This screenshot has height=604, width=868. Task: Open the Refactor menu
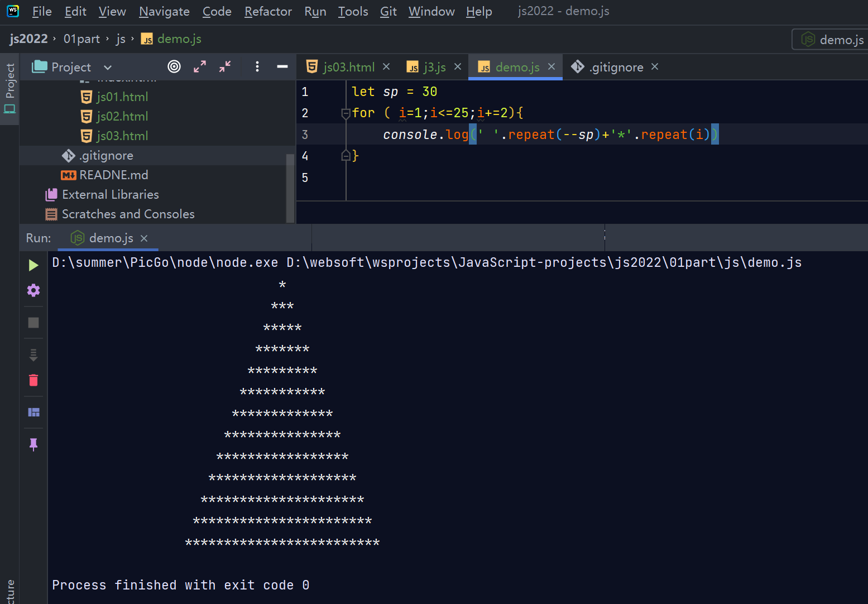coord(268,11)
